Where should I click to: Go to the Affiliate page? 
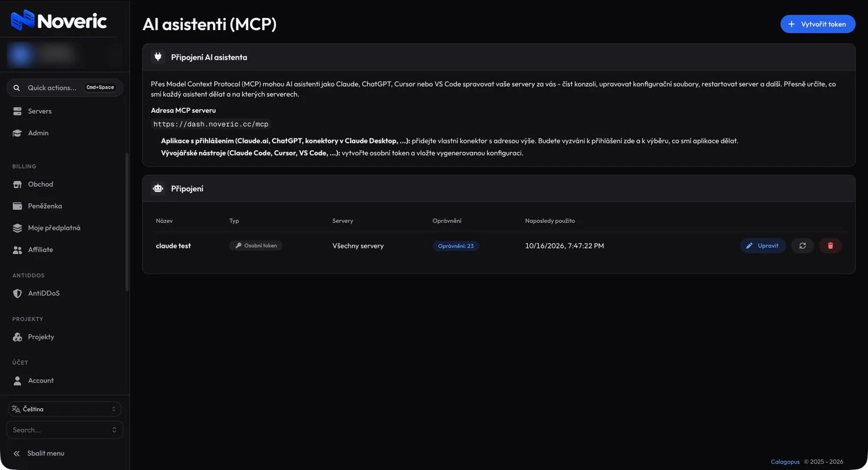(65, 250)
